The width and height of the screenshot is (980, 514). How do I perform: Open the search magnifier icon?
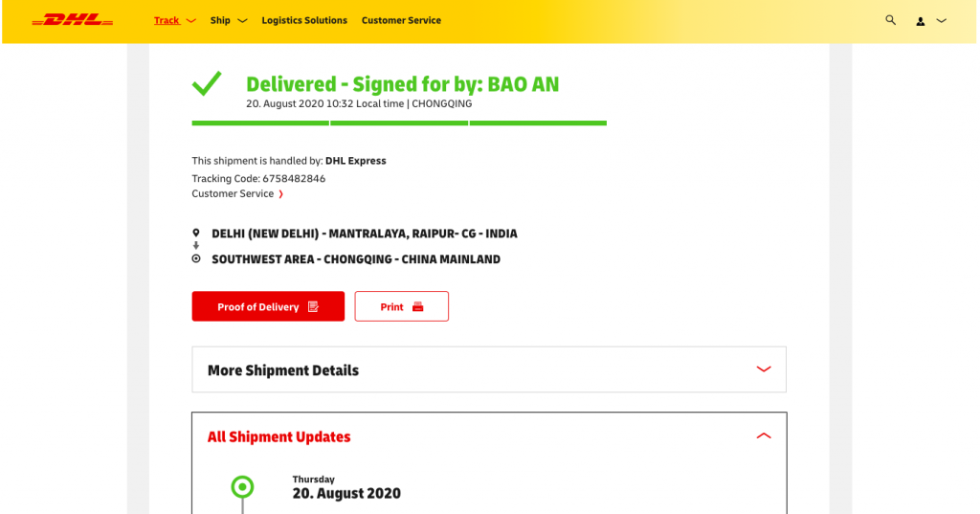(891, 20)
